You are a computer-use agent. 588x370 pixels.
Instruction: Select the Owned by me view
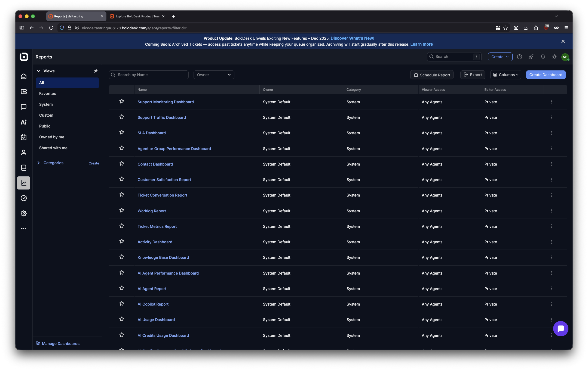point(67,137)
